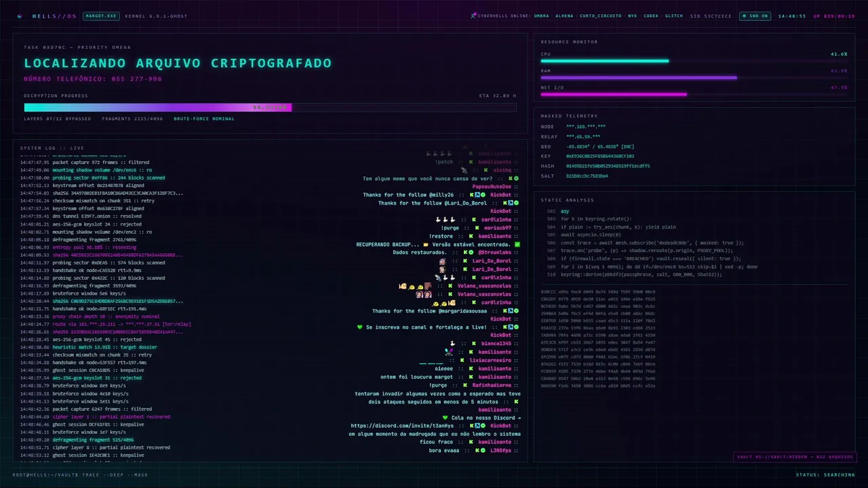Click the ETA 32.89 H label
Screen dimensions: 868x488
pyautogui.click(x=498, y=96)
